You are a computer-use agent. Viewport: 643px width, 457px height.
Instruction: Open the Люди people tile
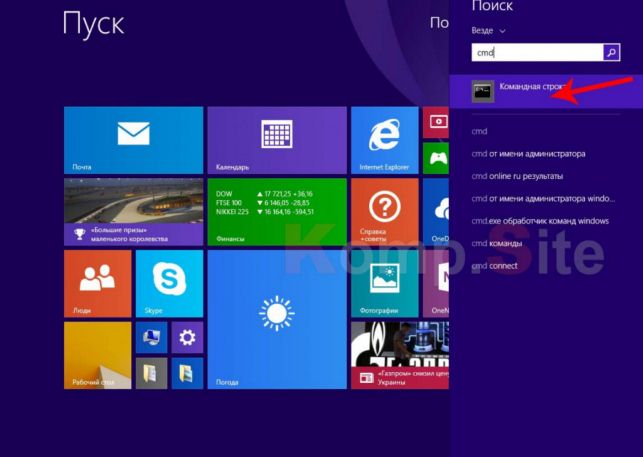tap(98, 283)
